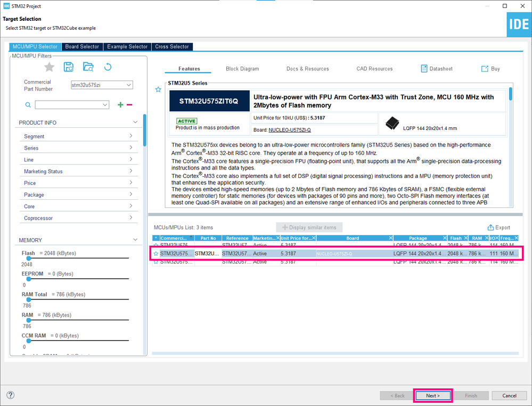This screenshot has width=532, height=406.
Task: Open the Block Diagram tab
Action: coord(242,69)
